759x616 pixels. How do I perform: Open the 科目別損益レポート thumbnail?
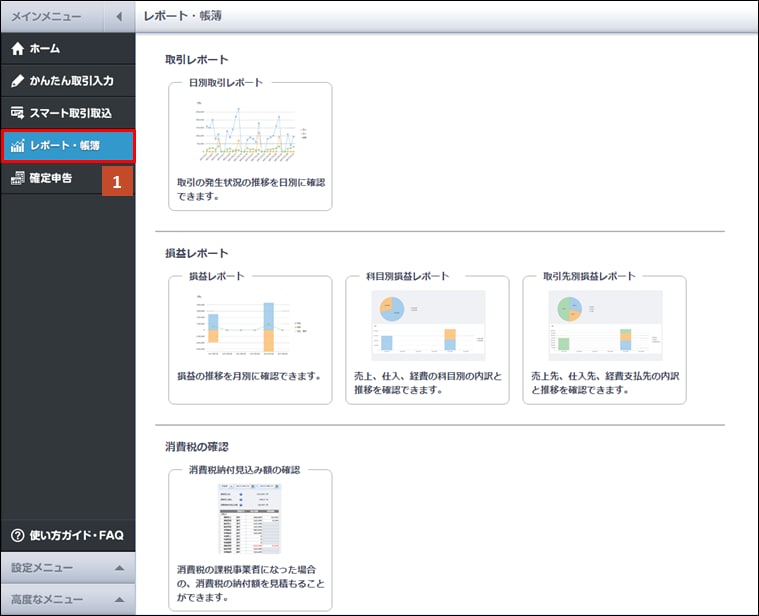pos(428,325)
